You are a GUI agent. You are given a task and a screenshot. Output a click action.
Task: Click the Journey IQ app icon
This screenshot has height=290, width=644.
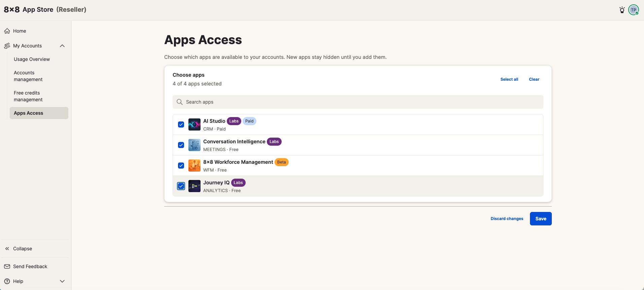194,186
